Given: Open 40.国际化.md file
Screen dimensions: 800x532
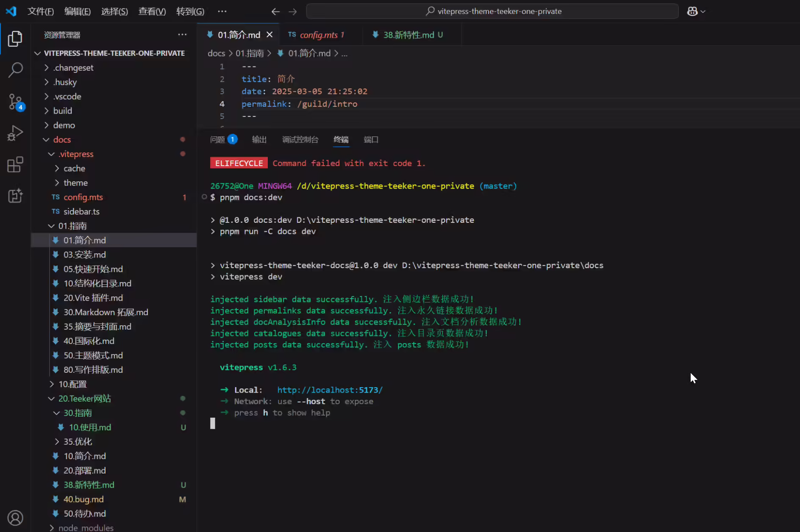Looking at the screenshot, I should [x=114, y=341].
